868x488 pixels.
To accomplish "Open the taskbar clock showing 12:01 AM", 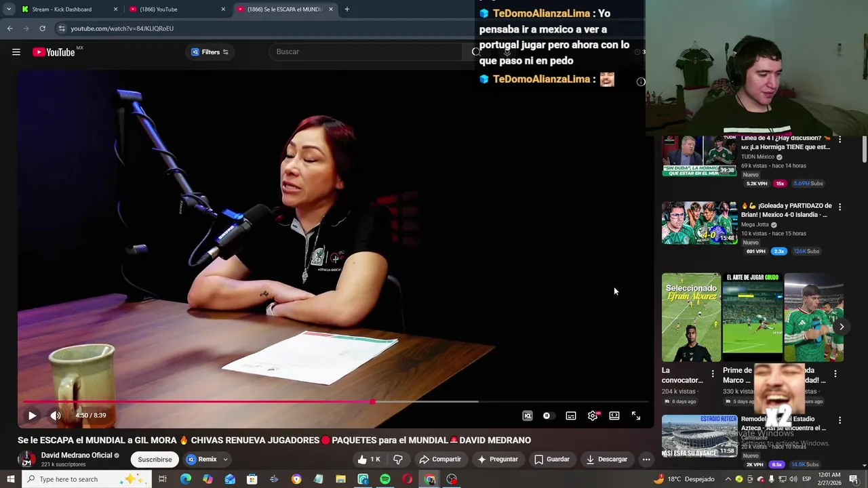I will [829, 479].
